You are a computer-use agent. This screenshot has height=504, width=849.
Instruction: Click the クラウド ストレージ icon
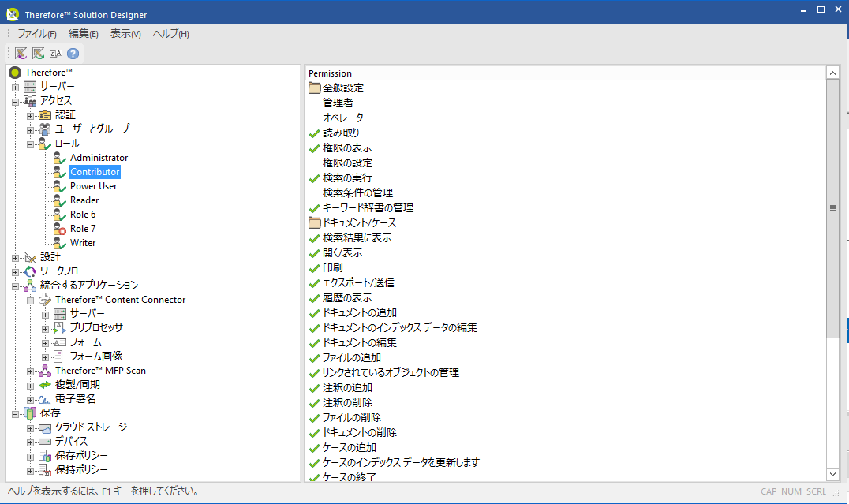click(45, 427)
